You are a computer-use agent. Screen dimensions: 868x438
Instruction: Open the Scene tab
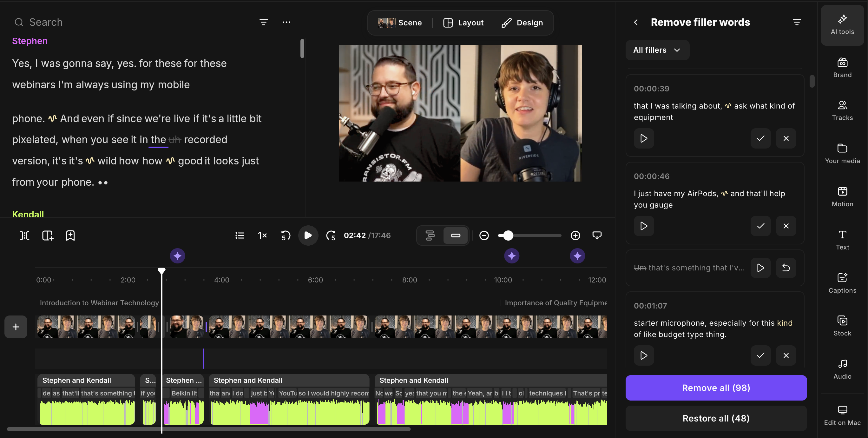point(400,23)
